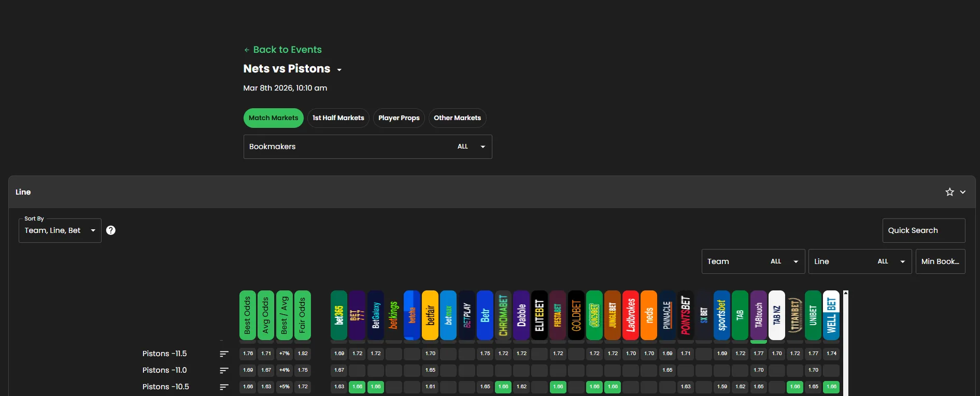
Task: Click the green TAB bookmaker logo
Action: coord(740,315)
